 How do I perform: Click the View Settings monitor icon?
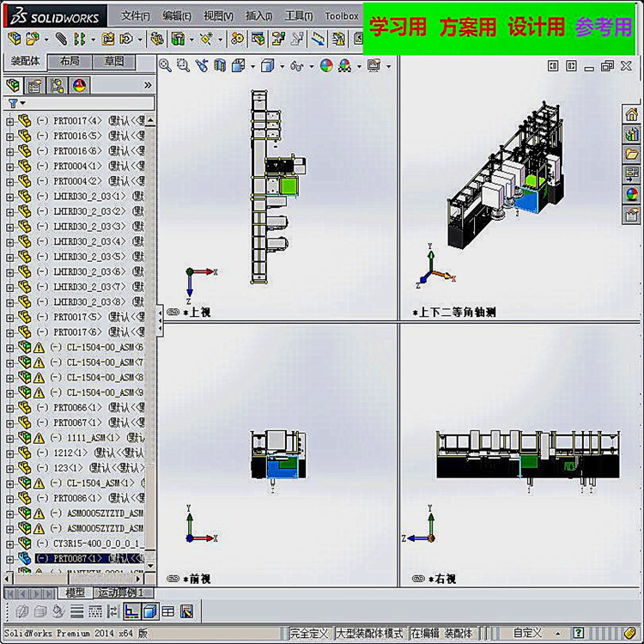[374, 66]
